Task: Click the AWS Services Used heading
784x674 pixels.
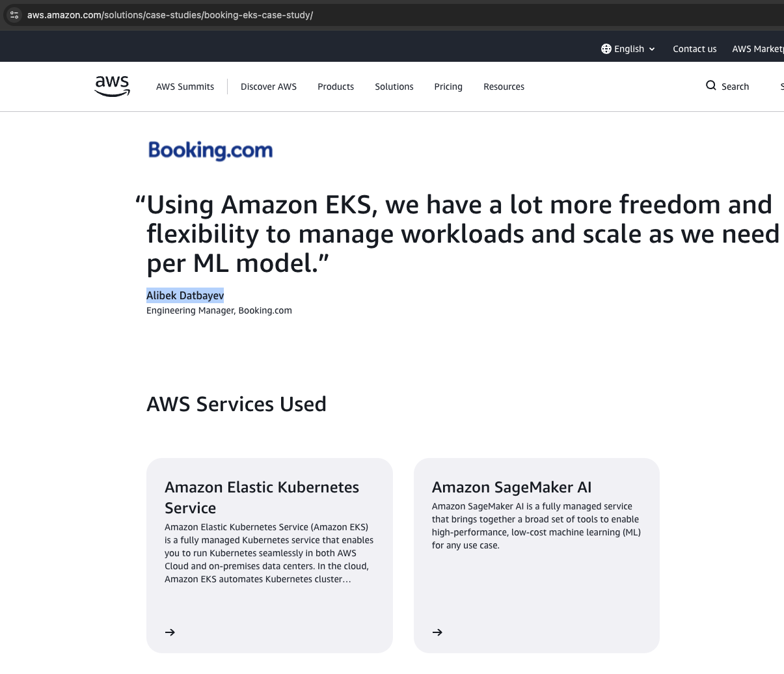Action: pos(236,404)
